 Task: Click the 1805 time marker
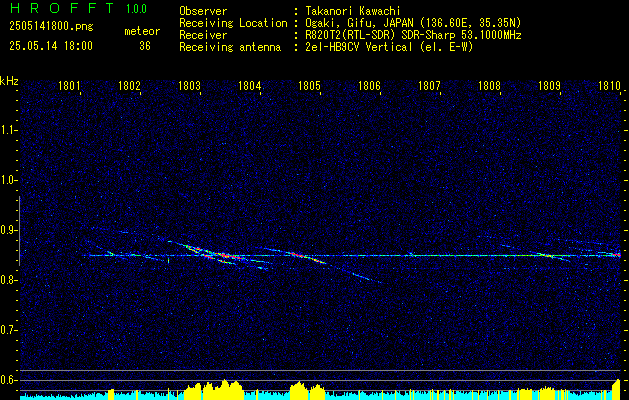pos(309,86)
